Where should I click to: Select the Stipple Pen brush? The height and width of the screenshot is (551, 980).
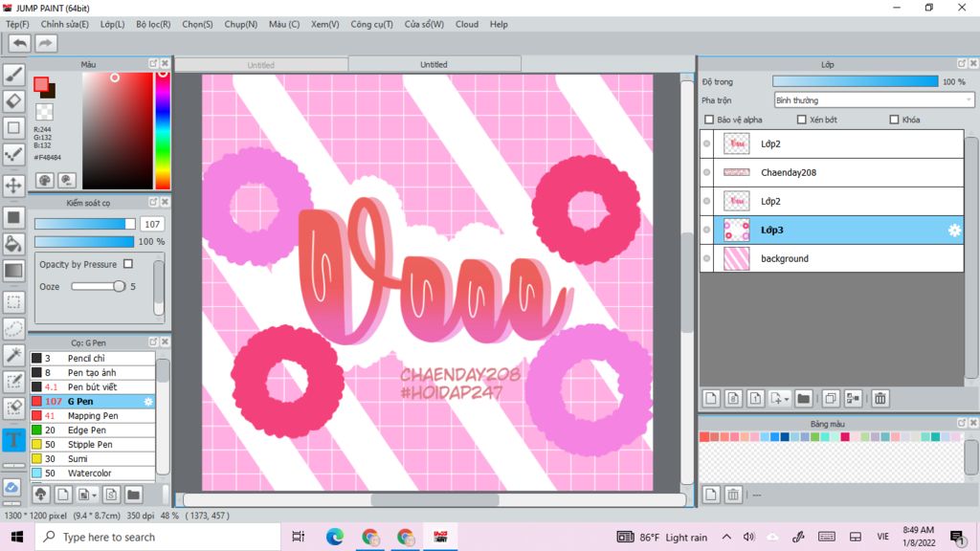(93, 444)
